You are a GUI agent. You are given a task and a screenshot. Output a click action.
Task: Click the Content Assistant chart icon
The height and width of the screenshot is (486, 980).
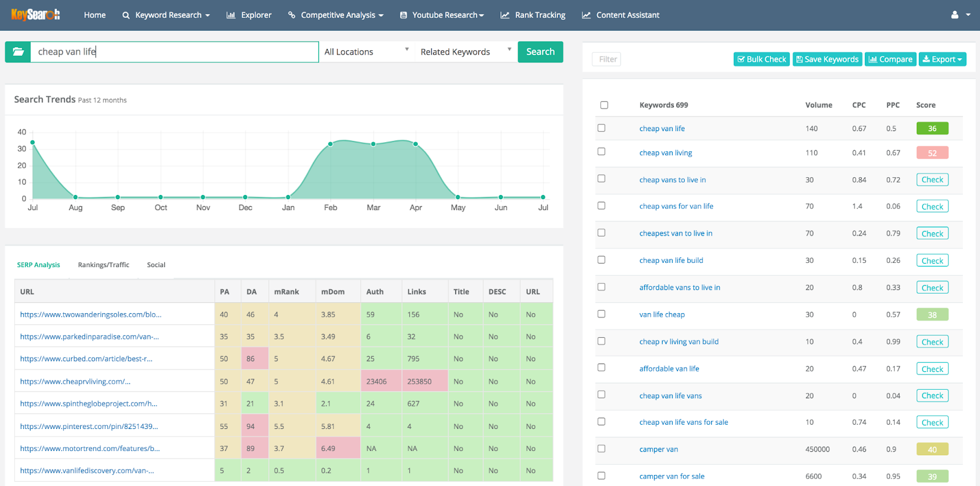(x=586, y=15)
